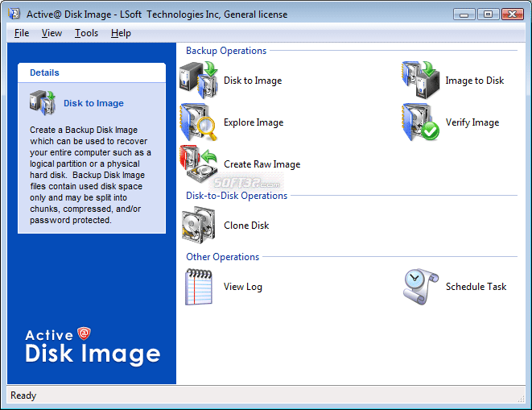Open the View Log notepad icon
Image resolution: width=532 pixels, height=410 pixels.
tap(199, 286)
